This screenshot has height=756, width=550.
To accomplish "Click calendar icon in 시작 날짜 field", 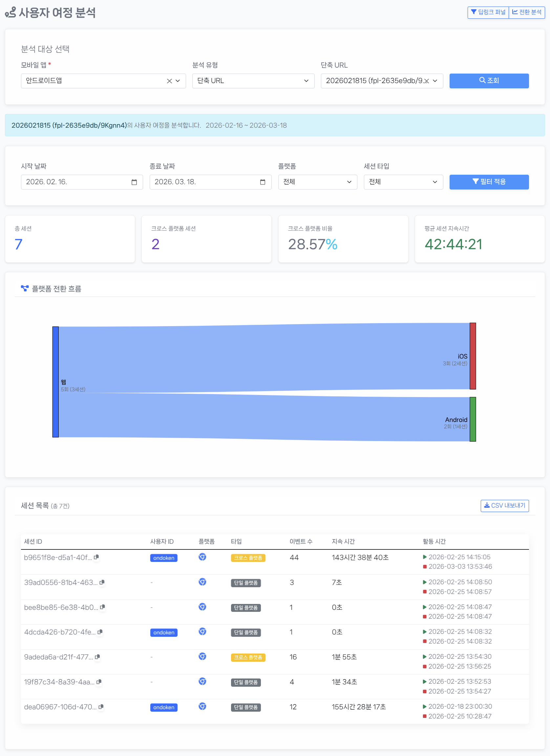I will (134, 182).
